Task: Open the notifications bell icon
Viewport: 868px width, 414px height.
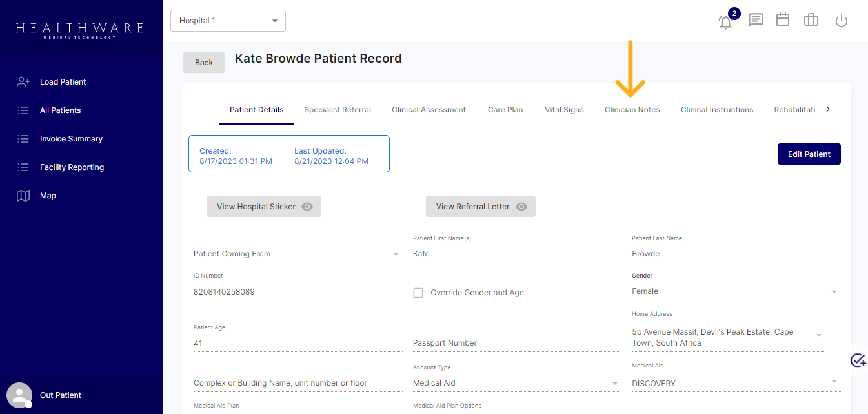Action: tap(725, 21)
